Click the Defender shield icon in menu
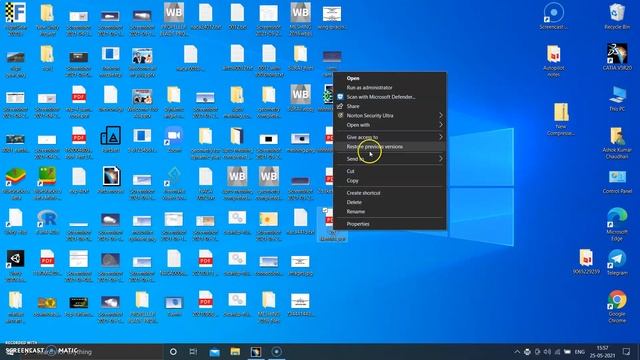The image size is (640, 360). (340, 97)
